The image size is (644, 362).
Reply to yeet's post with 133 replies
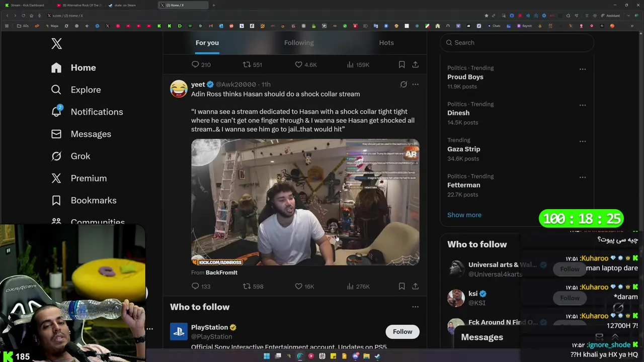click(201, 287)
